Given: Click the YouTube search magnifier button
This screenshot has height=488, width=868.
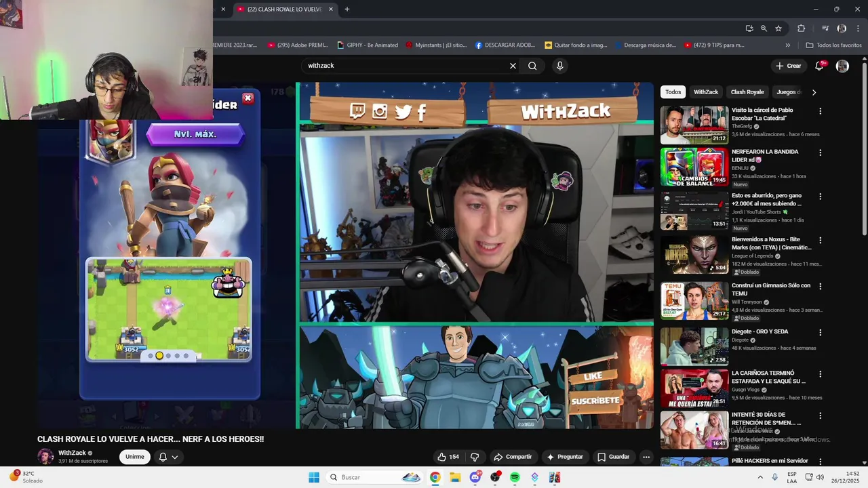Looking at the screenshot, I should click(532, 66).
